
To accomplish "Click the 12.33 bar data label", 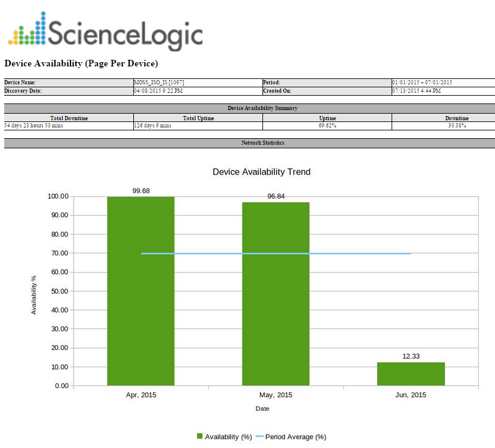I will (411, 356).
